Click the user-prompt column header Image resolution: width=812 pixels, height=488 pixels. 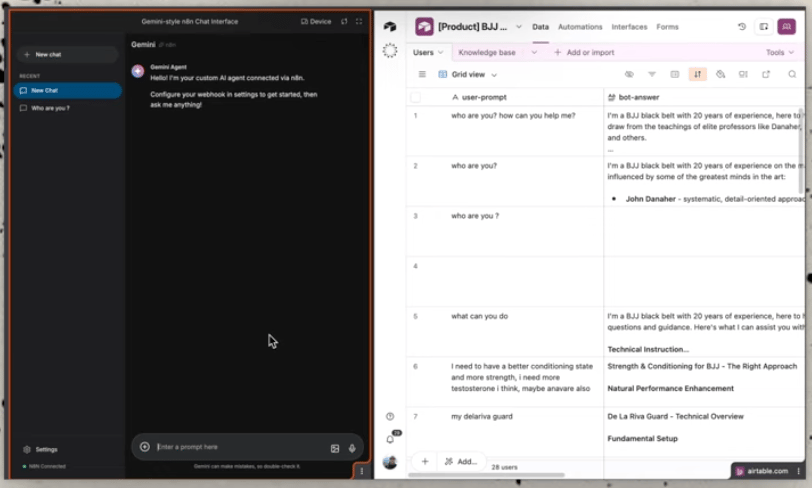click(505, 97)
